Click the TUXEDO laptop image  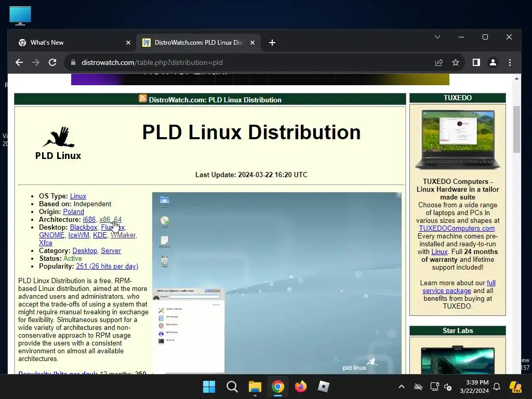click(458, 140)
